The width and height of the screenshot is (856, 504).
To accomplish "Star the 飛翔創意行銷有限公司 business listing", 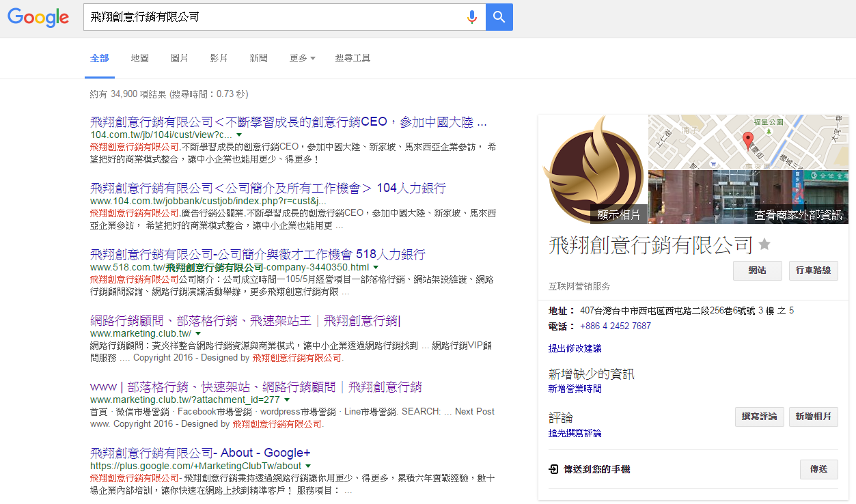I will pyautogui.click(x=764, y=244).
